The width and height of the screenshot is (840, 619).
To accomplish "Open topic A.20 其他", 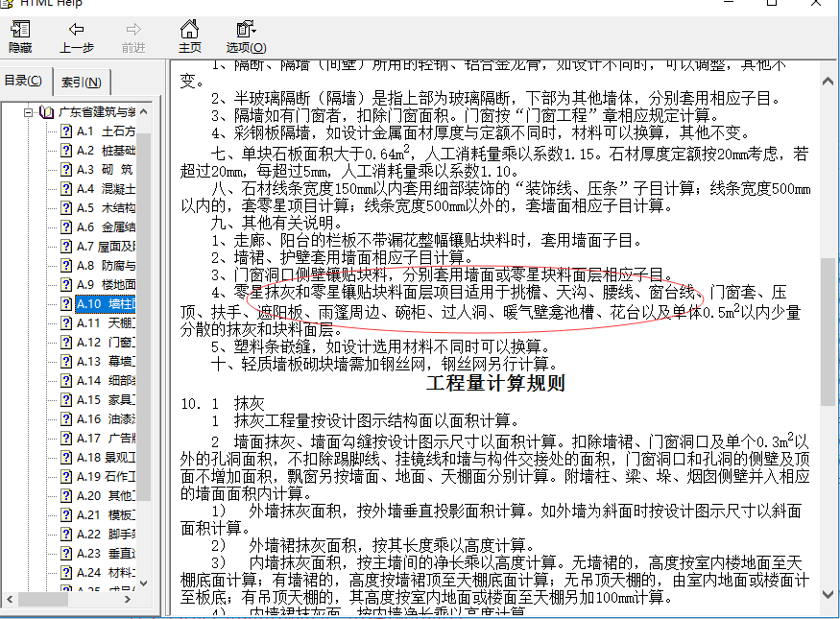I will pos(106,496).
